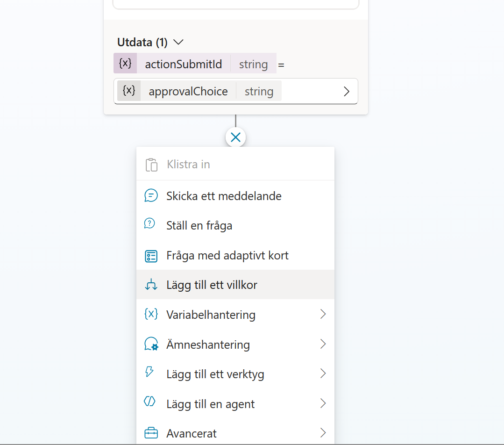The height and width of the screenshot is (445, 504).
Task: Click the variable icon beside actionSubmitId
Action: 125,64
